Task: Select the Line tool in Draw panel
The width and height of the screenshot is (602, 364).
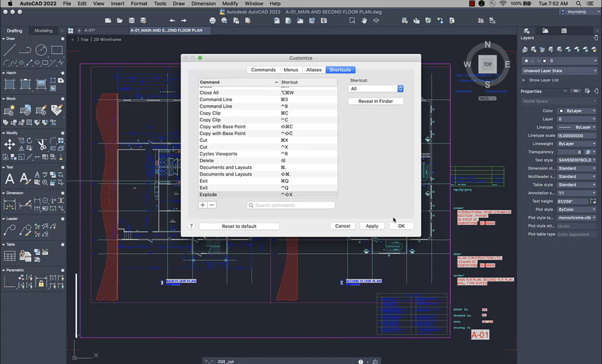Action: pos(9,50)
